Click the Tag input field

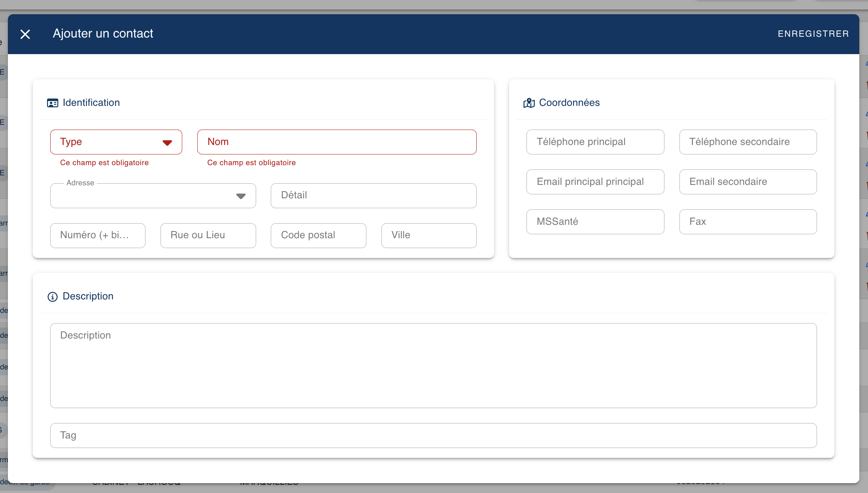click(x=433, y=435)
